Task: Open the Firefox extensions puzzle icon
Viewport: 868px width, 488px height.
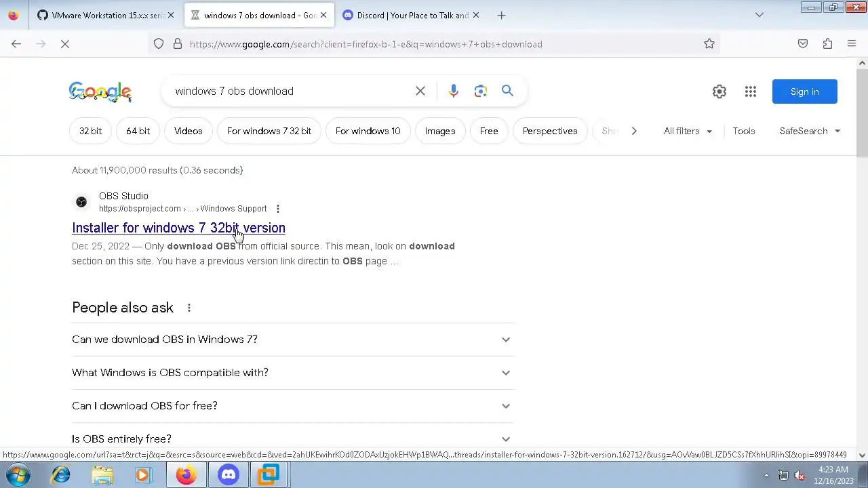Action: (x=827, y=44)
